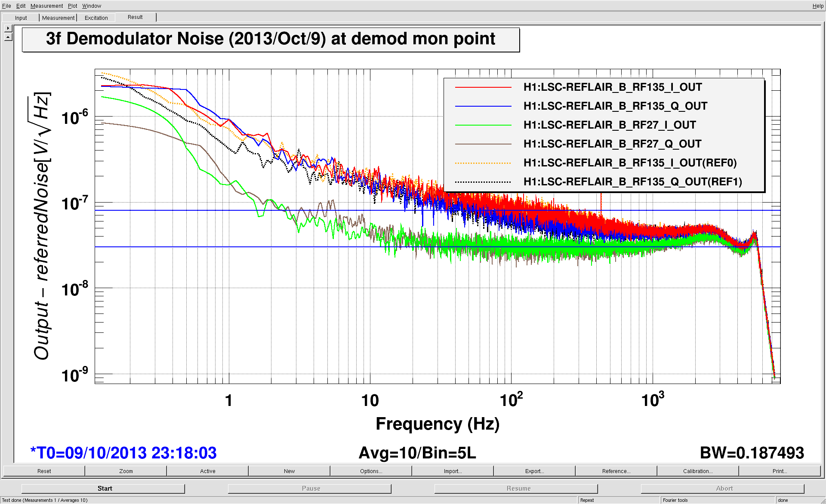Switch to the Excitation tab
This screenshot has width=826, height=504.
[x=96, y=18]
